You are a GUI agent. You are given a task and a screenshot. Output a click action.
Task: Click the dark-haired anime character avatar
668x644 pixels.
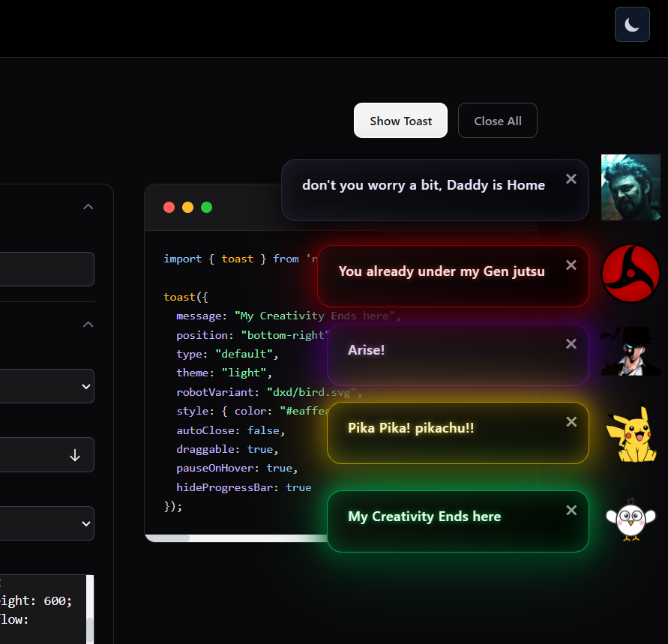[x=631, y=351]
